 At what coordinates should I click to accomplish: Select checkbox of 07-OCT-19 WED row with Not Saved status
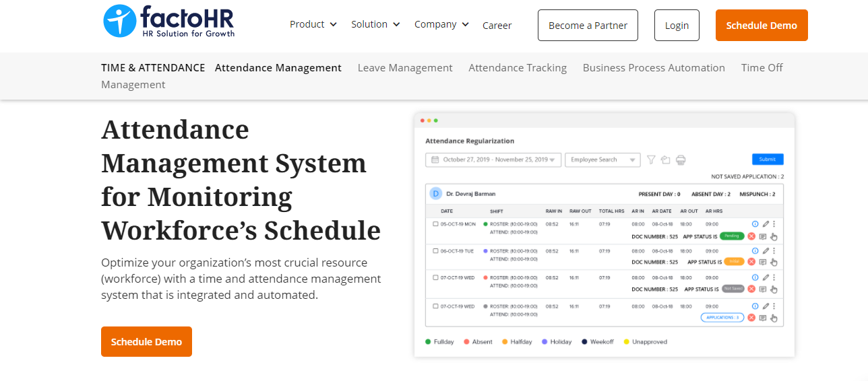[435, 277]
